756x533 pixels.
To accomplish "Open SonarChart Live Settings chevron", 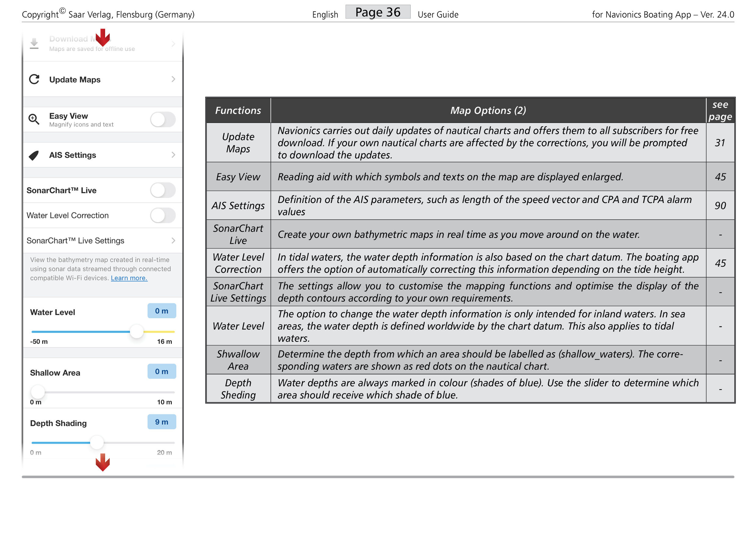I will click(x=173, y=241).
